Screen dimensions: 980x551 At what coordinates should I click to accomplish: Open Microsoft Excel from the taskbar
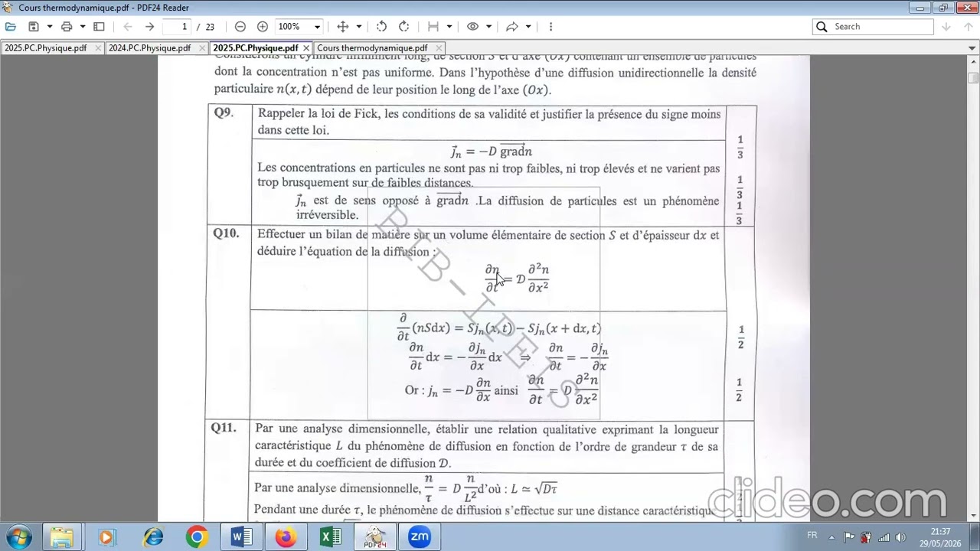pos(331,537)
